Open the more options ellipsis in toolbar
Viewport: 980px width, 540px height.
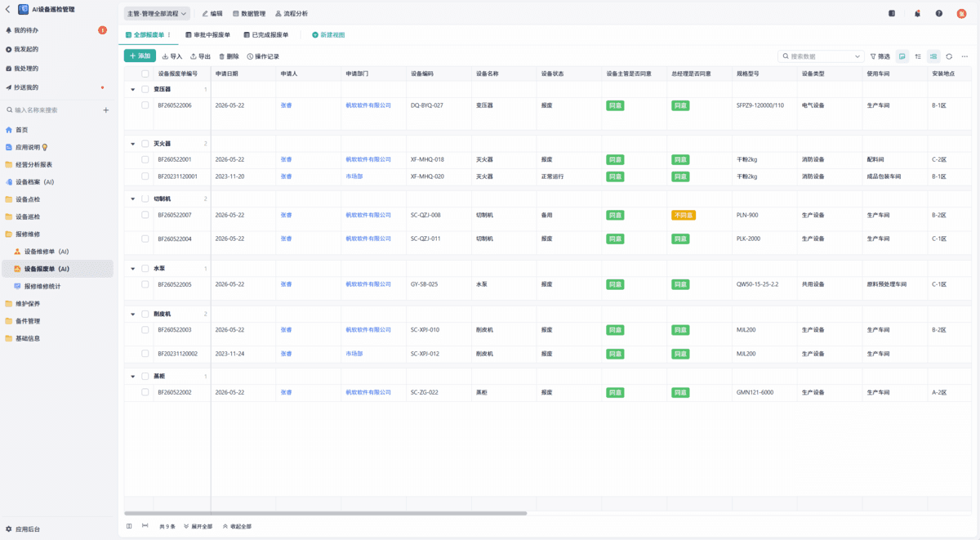(964, 56)
